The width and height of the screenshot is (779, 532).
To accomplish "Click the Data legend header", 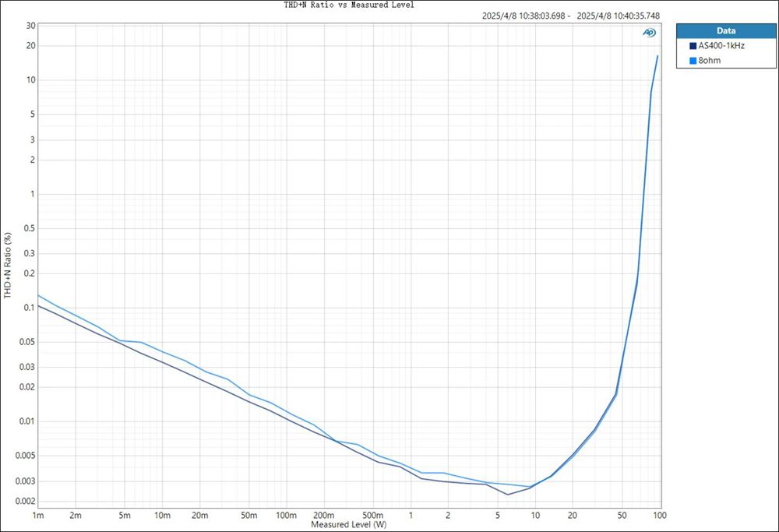I will coord(726,31).
